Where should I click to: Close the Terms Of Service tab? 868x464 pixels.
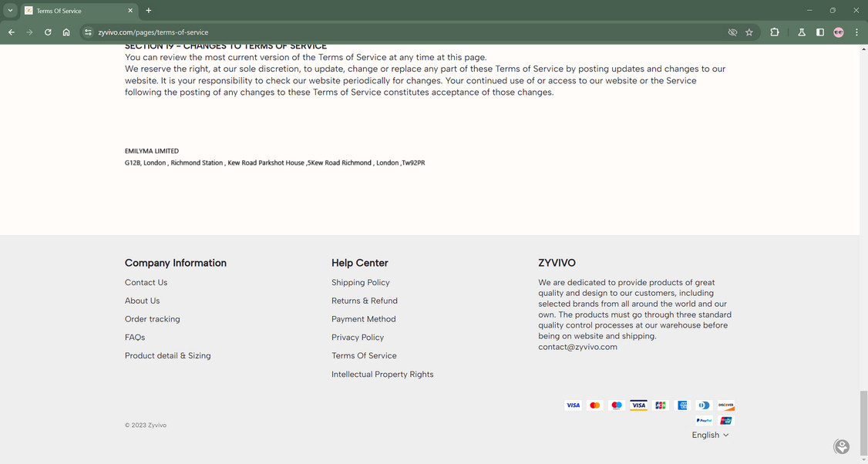pyautogui.click(x=130, y=11)
